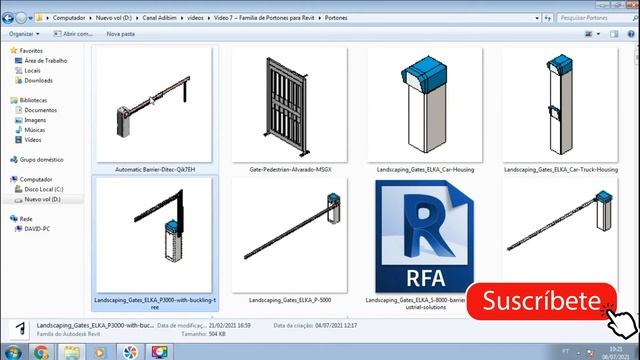640x360 pixels.
Task: Open the Help question mark icon
Action: tap(631, 34)
